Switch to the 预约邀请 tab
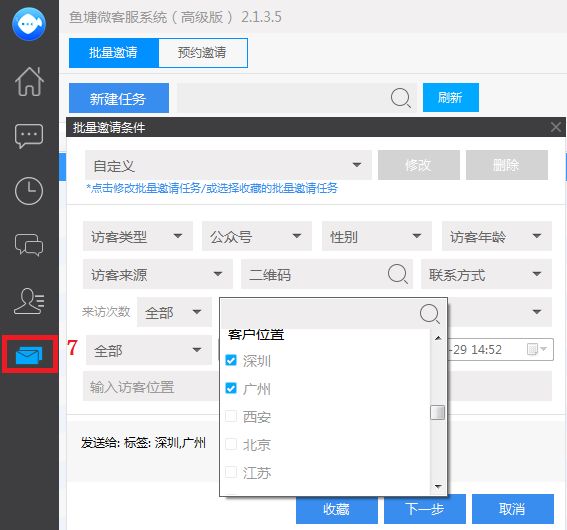 click(203, 53)
